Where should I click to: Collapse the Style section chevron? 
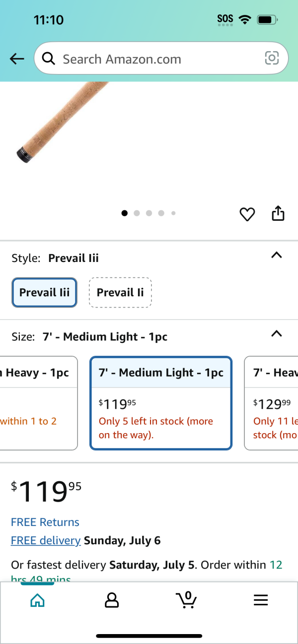[x=277, y=256]
